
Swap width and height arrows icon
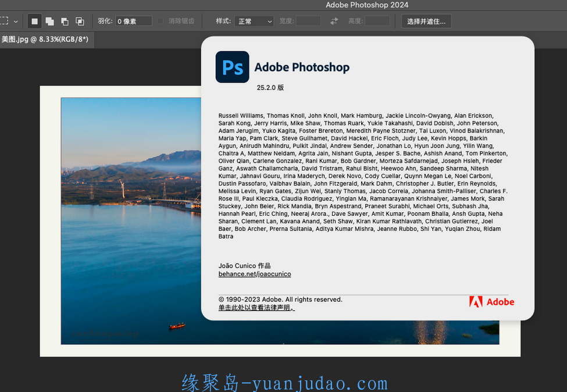tap(334, 22)
